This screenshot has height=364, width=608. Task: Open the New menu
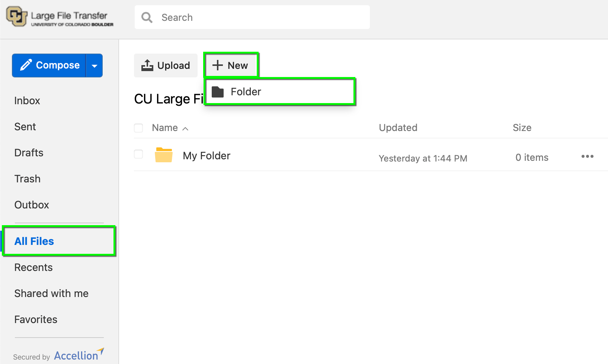[231, 65]
